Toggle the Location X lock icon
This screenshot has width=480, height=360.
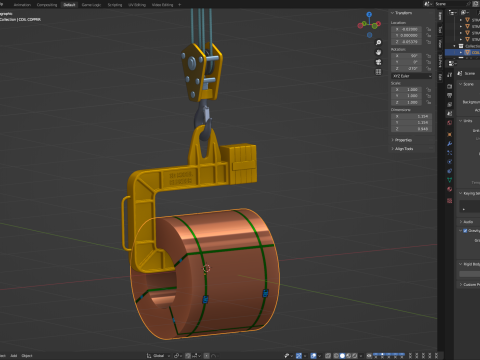point(429,29)
